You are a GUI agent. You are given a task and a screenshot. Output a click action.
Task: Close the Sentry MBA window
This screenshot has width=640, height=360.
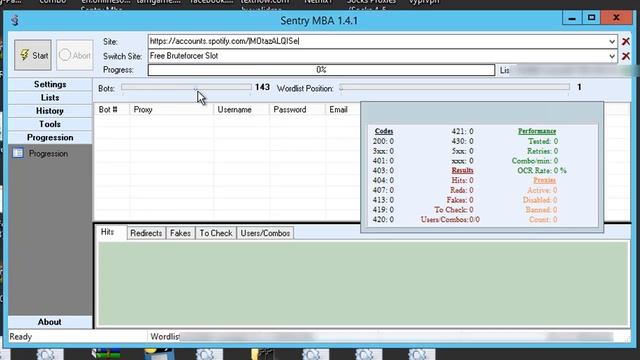[x=616, y=18]
